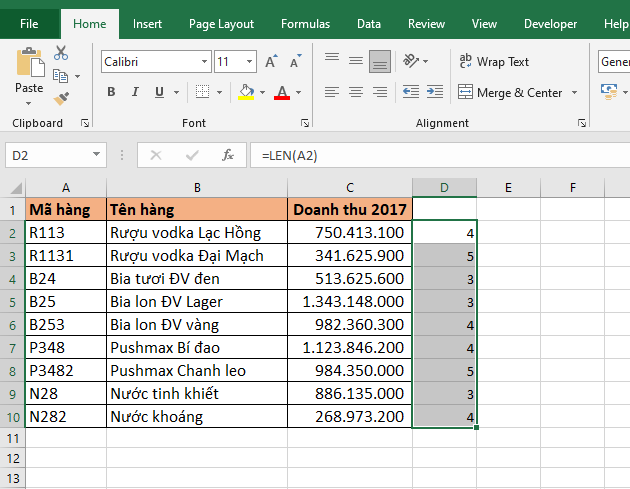Image resolution: width=630 pixels, height=489 pixels.
Task: Click the Insert Function fx icon
Action: [x=228, y=155]
